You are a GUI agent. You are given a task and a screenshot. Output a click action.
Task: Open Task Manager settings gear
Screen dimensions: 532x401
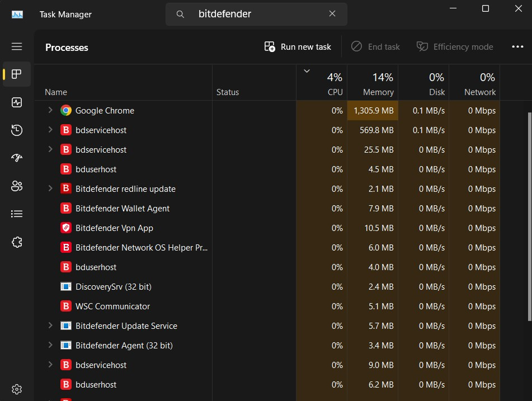[17, 389]
